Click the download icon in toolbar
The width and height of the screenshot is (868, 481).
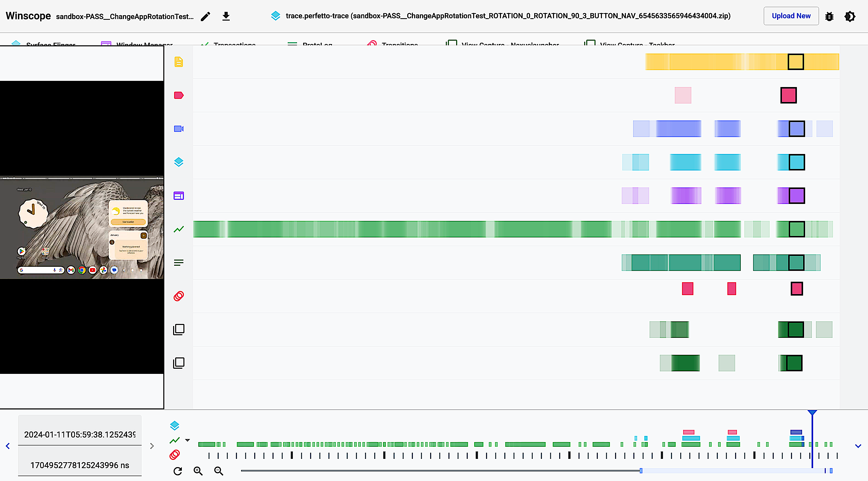coord(226,16)
